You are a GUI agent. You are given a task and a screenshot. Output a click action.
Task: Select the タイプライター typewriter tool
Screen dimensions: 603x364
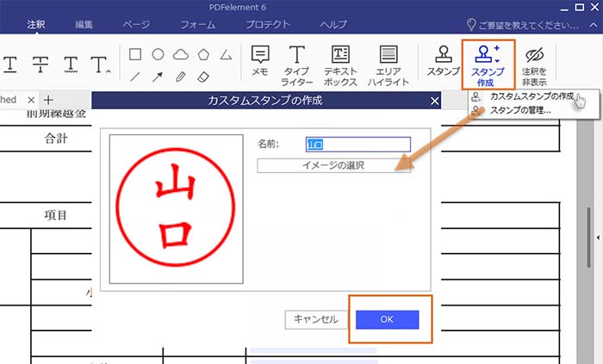[x=297, y=62]
